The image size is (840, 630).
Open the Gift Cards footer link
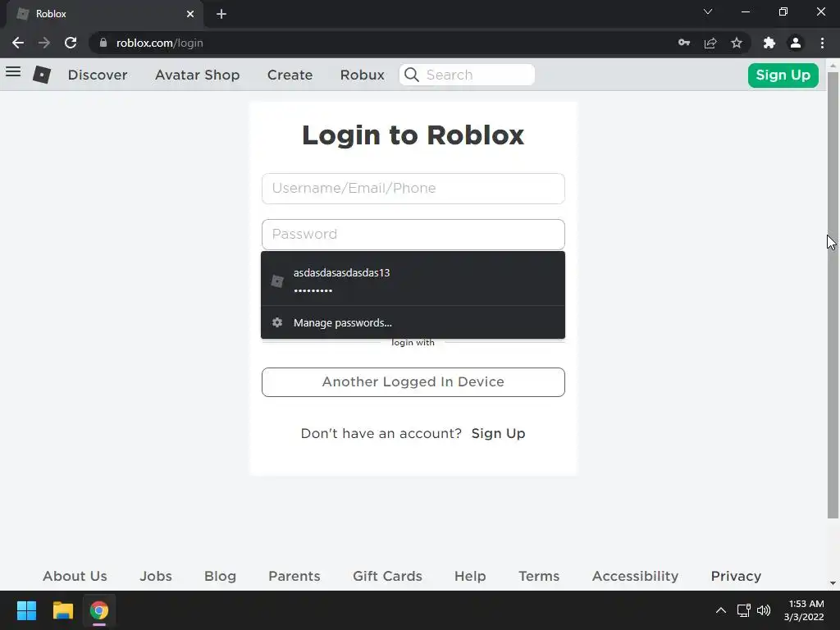387,576
